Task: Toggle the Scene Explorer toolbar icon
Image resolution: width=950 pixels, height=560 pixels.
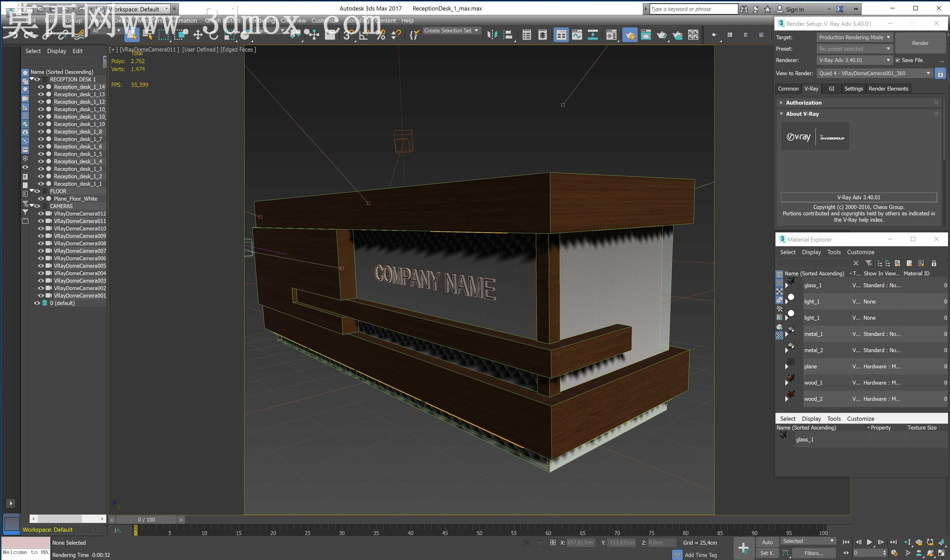Action: [527, 35]
